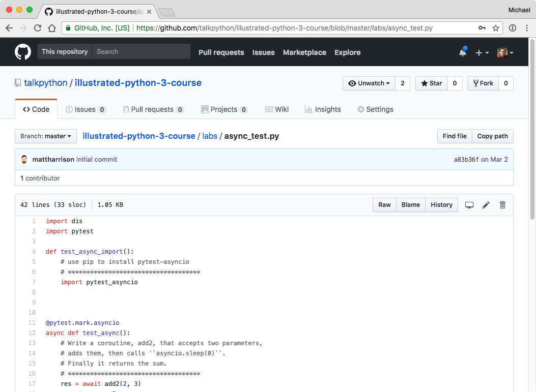Fork the repository
Image resolution: width=536 pixels, height=392 pixels.
tap(483, 83)
